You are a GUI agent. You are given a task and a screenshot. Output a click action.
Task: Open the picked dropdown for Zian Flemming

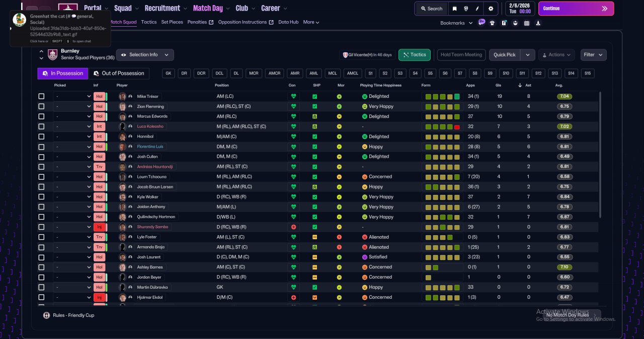[73, 106]
